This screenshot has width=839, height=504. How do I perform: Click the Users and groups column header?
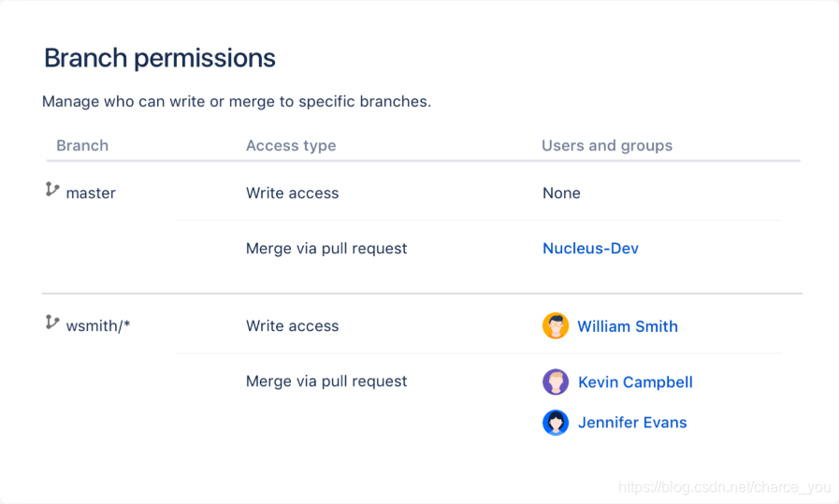tap(607, 146)
